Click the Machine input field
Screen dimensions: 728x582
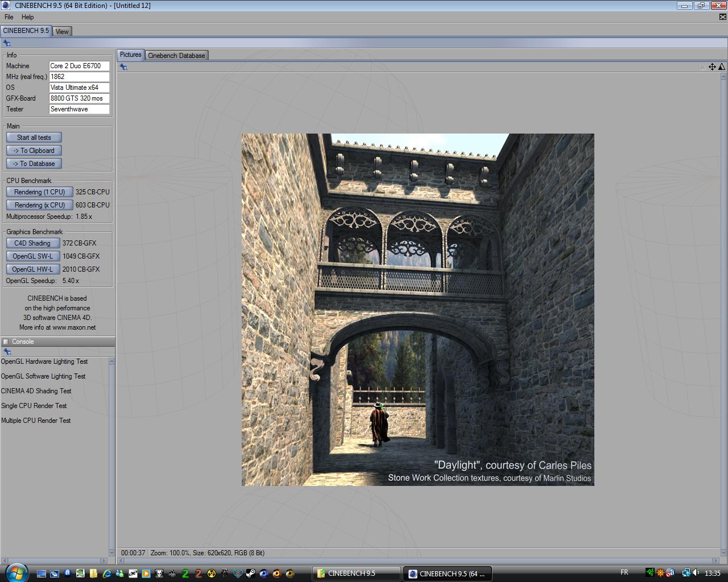[79, 66]
